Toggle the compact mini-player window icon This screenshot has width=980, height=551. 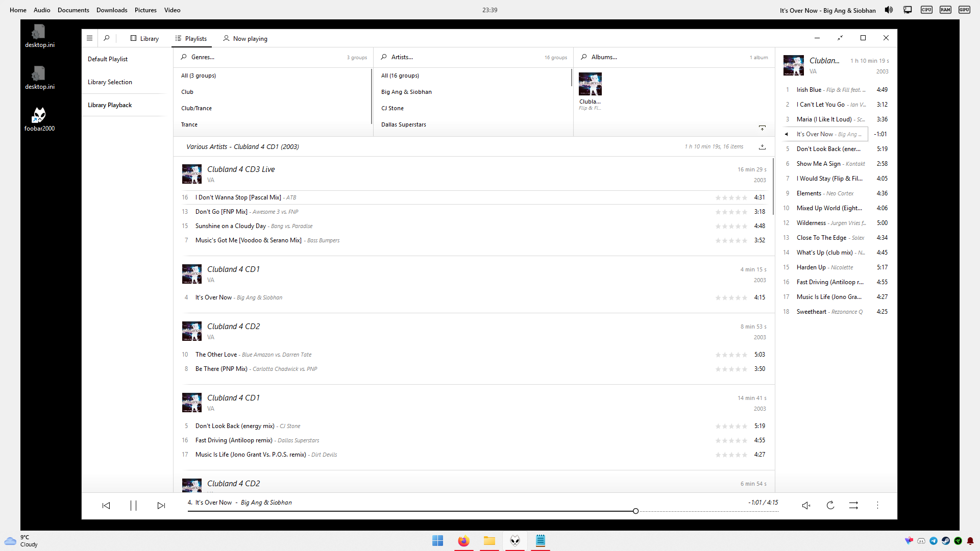coord(840,38)
